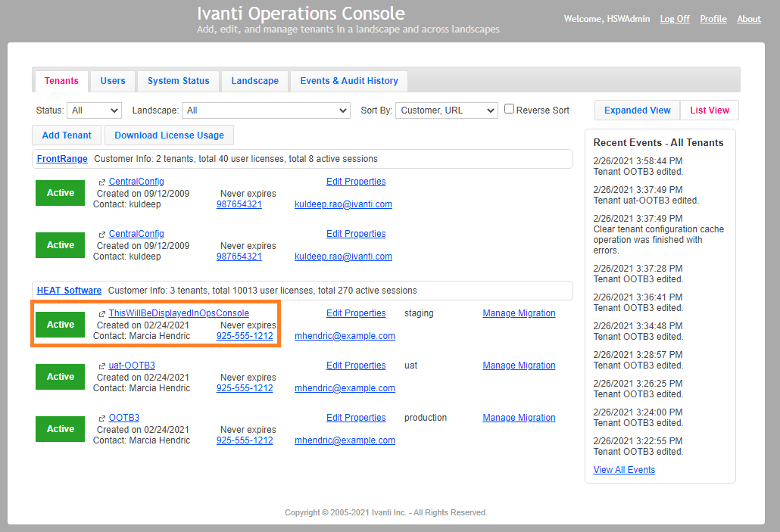
Task: Open the Sort By dropdown
Action: pyautogui.click(x=446, y=109)
